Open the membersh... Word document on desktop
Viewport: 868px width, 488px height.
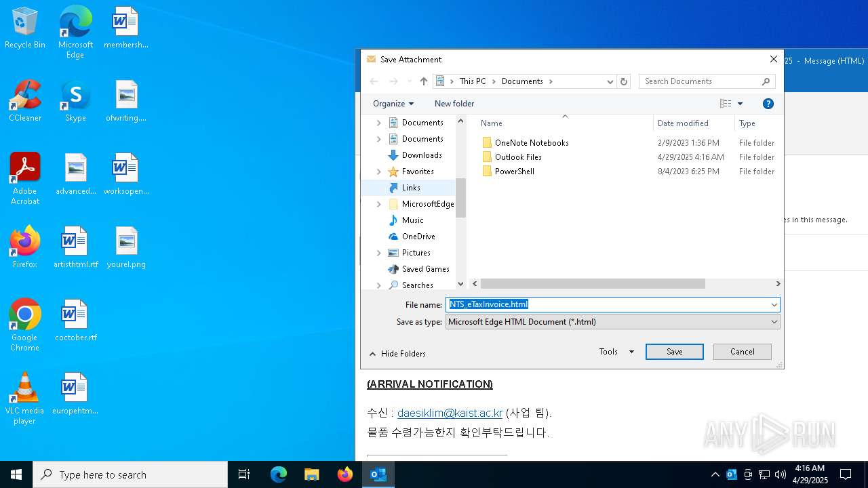126,28
